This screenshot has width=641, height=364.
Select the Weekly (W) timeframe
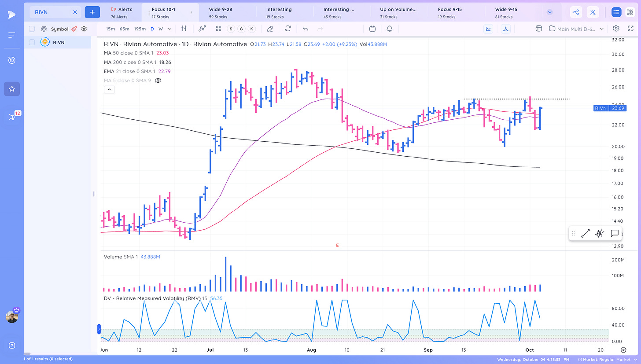pyautogui.click(x=161, y=29)
